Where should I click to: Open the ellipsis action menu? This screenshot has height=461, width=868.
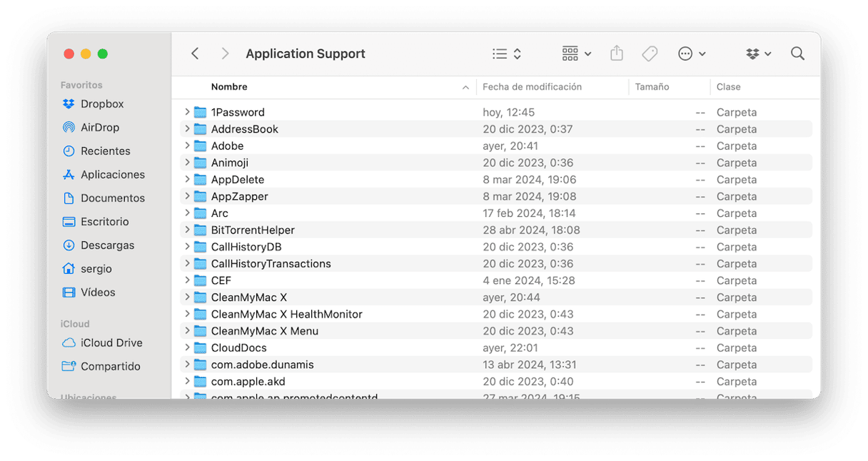coord(692,54)
